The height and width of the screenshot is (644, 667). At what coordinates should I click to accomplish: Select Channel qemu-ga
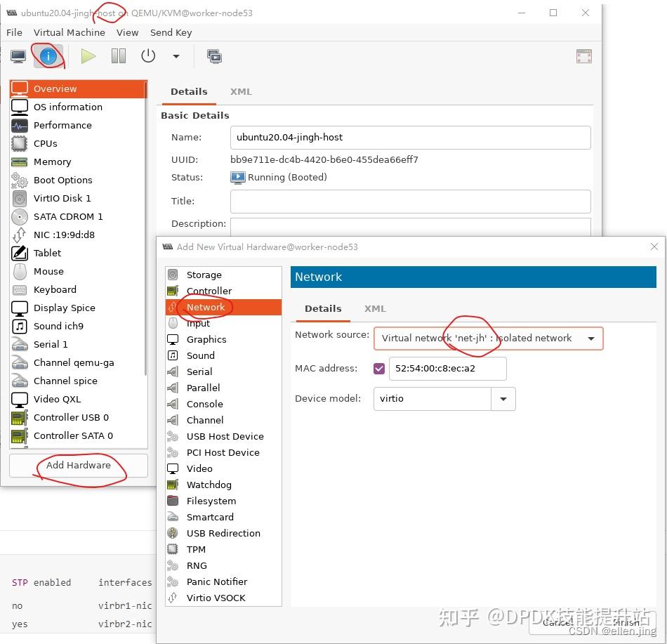[x=77, y=363]
